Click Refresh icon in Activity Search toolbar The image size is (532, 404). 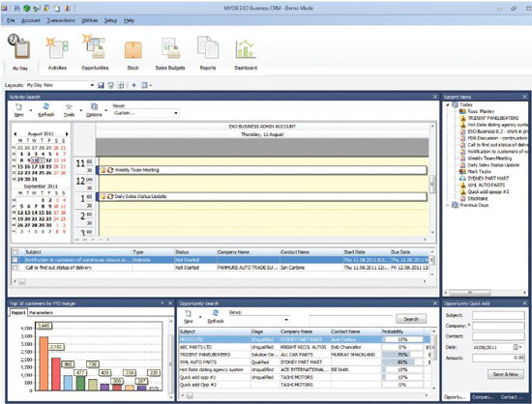point(46,106)
